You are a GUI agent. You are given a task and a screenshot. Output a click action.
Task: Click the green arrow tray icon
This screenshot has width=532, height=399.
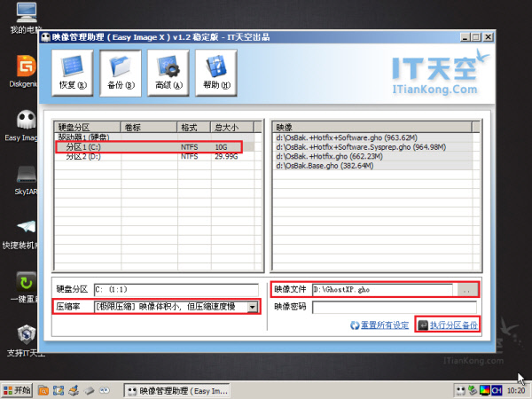(x=473, y=390)
